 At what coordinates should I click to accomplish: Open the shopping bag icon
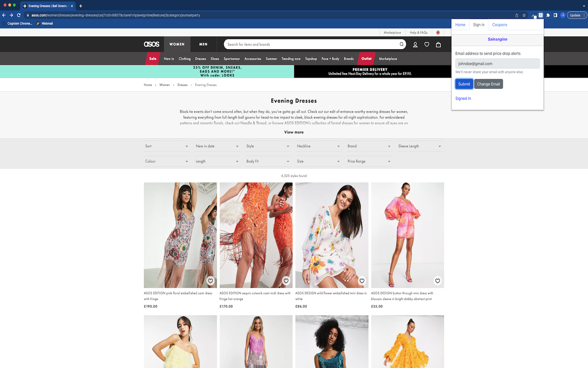[x=438, y=44]
